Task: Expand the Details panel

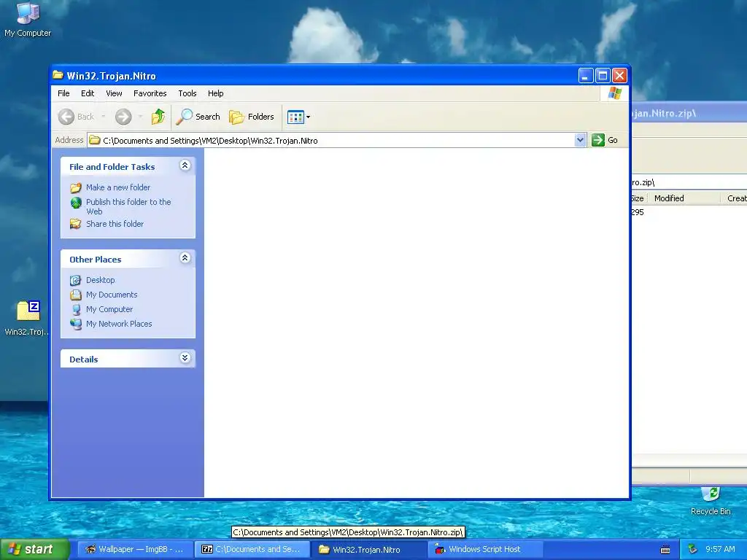Action: click(x=185, y=358)
